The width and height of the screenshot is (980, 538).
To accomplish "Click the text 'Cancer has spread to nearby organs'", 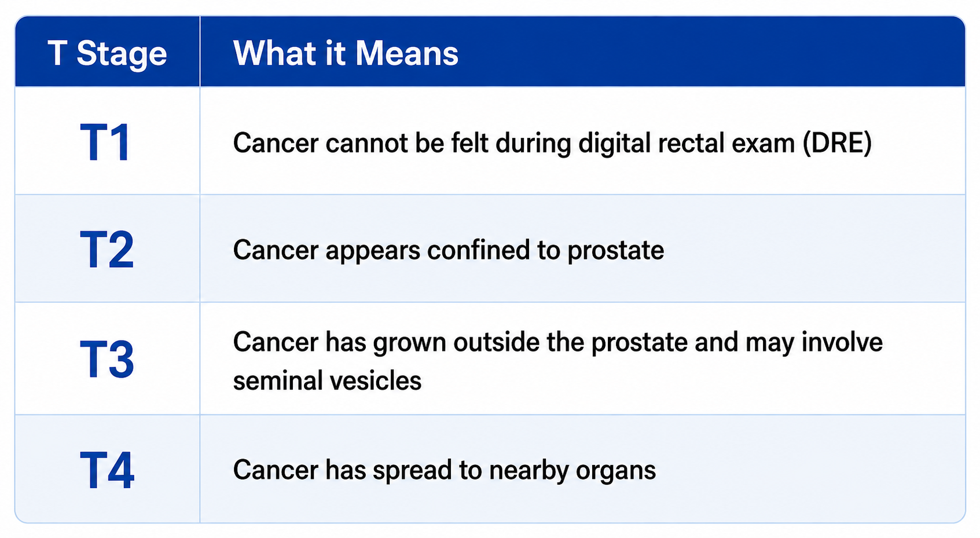I will [x=445, y=470].
